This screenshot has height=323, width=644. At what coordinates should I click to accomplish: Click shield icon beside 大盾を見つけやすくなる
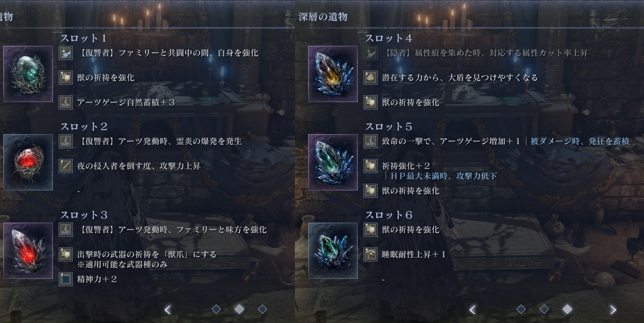pyautogui.click(x=371, y=78)
